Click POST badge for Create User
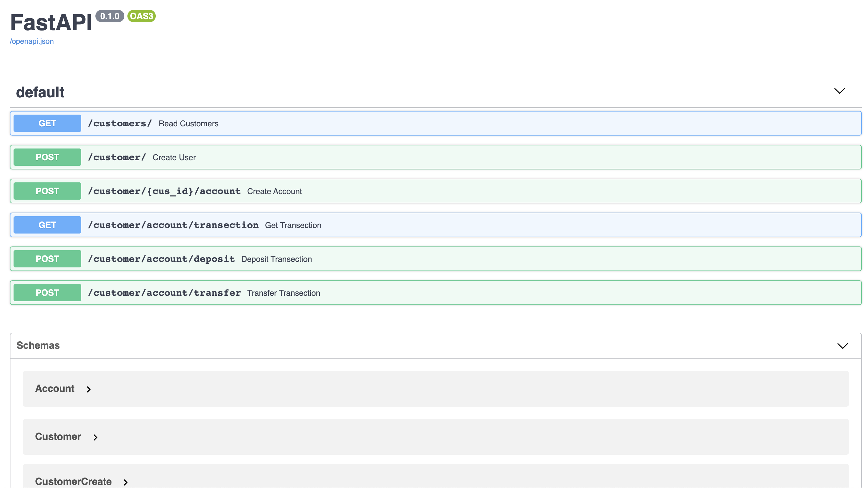The image size is (868, 488). coord(47,157)
